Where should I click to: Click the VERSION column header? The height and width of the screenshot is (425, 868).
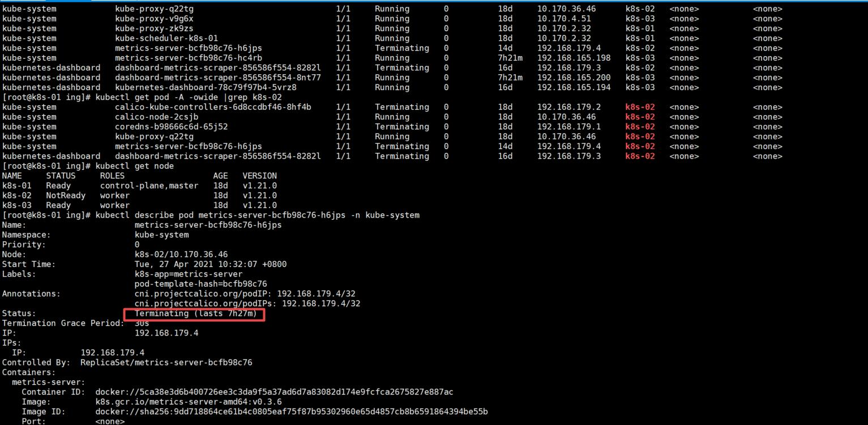click(260, 176)
